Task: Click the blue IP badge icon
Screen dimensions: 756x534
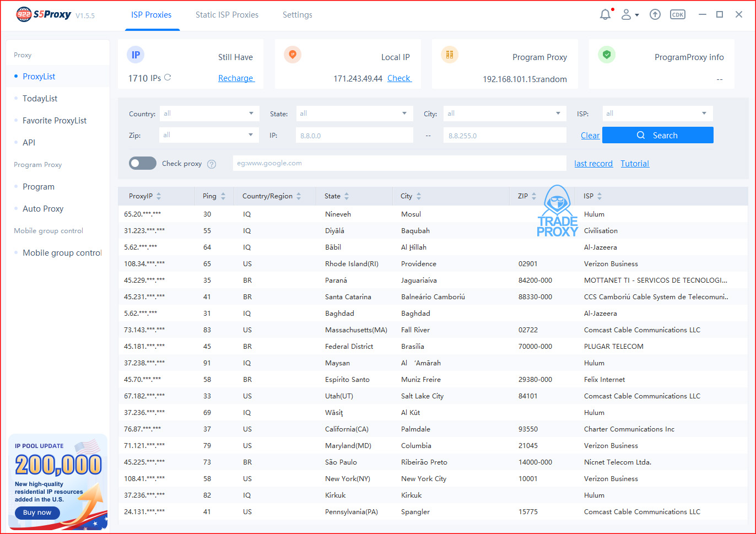Action: pos(136,55)
